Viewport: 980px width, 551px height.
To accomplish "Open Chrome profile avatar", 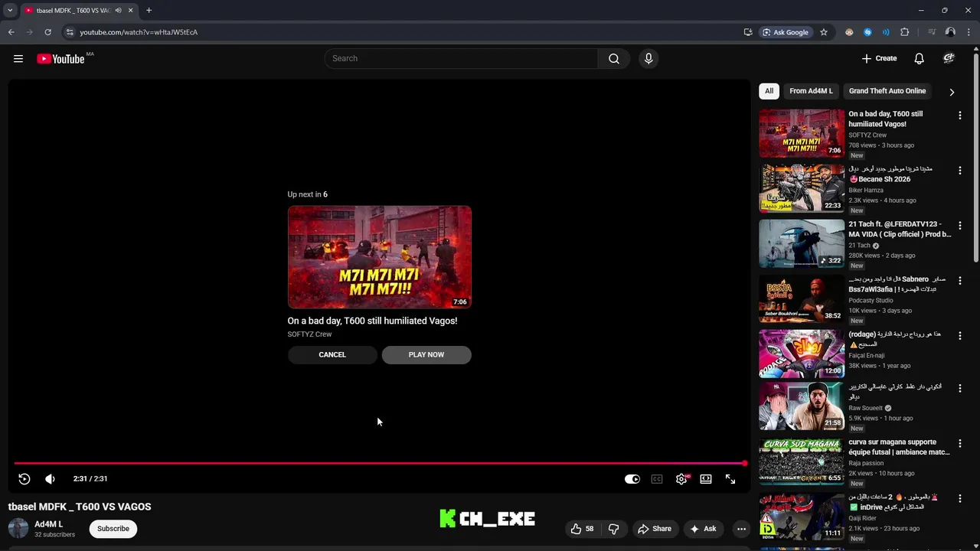I will click(x=950, y=32).
